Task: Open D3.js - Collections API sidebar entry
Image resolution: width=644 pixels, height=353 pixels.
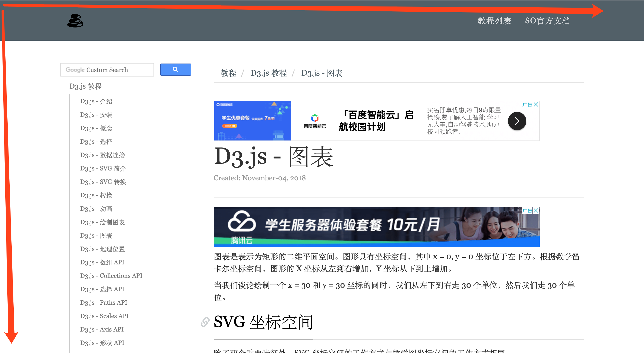Action: click(x=111, y=276)
